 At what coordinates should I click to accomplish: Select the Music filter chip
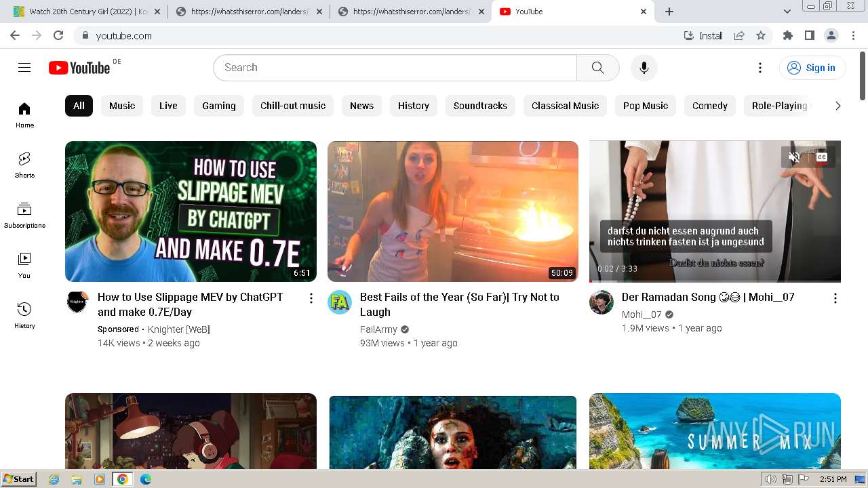[122, 106]
